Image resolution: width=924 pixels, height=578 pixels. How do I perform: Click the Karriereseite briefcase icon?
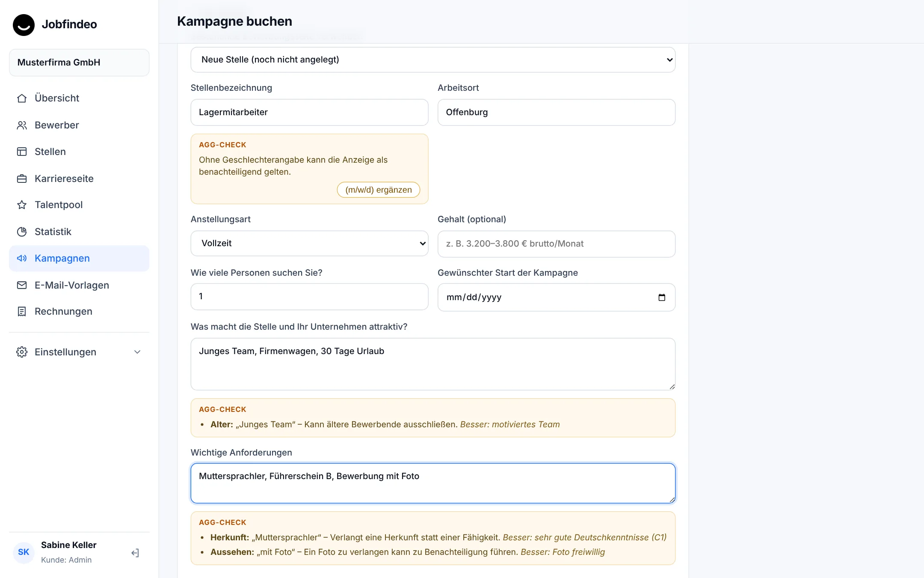[22, 179]
